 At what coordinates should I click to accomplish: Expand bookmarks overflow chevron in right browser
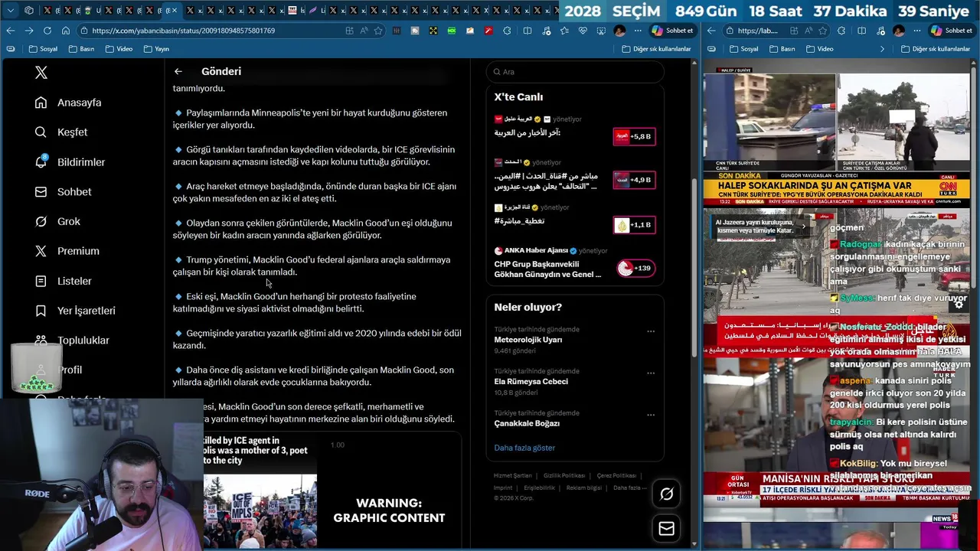881,49
